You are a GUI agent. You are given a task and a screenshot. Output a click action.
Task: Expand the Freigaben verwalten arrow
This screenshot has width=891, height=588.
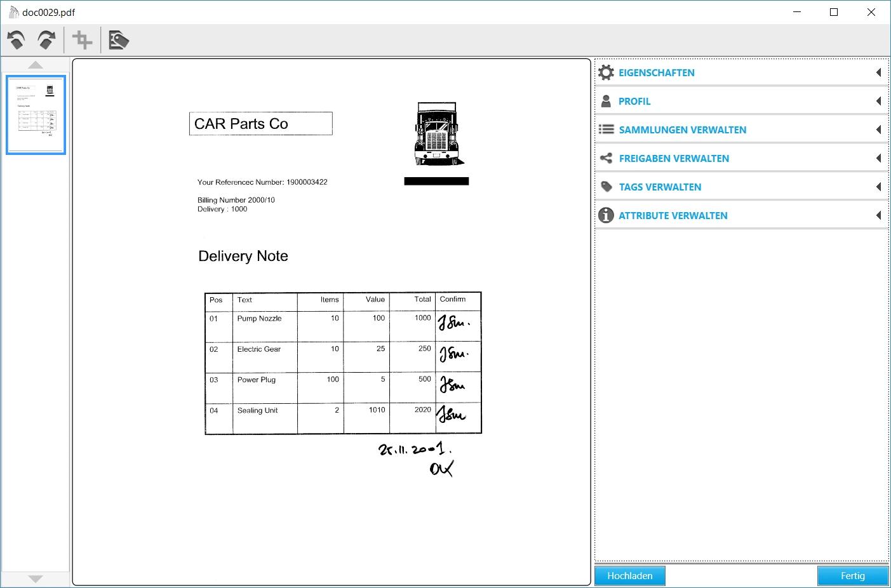pos(878,158)
